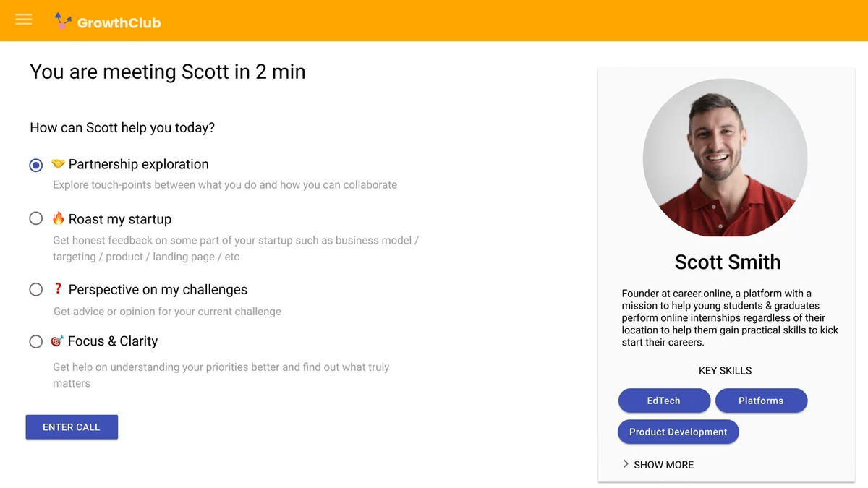Open Scott Smith's profile details

pyautogui.click(x=727, y=262)
